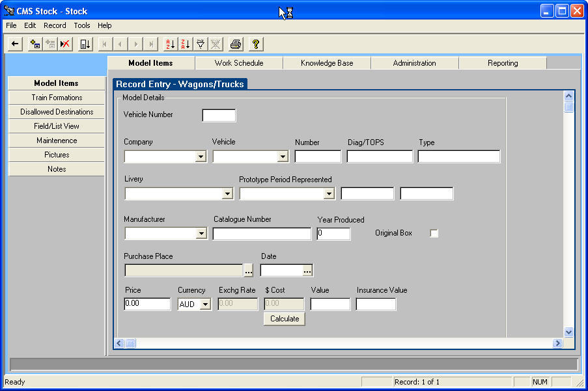
Task: Click Purchase Place browse ellipsis button
Action: (x=248, y=271)
